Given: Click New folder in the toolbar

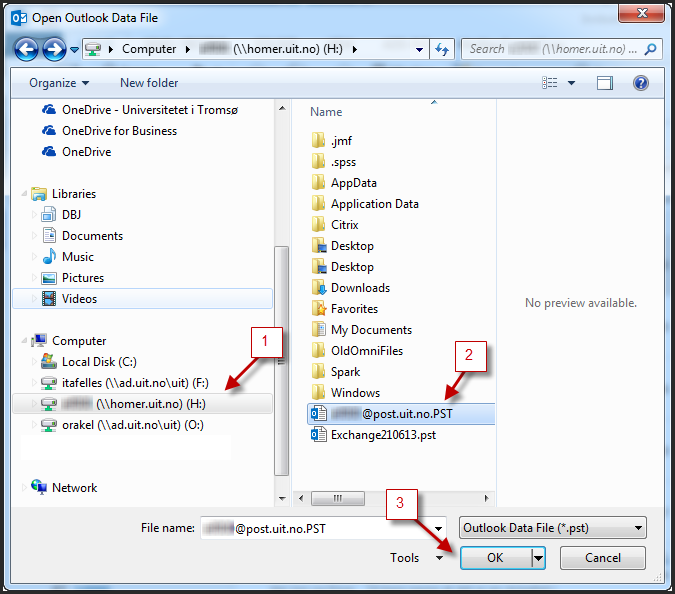Looking at the screenshot, I should click(149, 83).
